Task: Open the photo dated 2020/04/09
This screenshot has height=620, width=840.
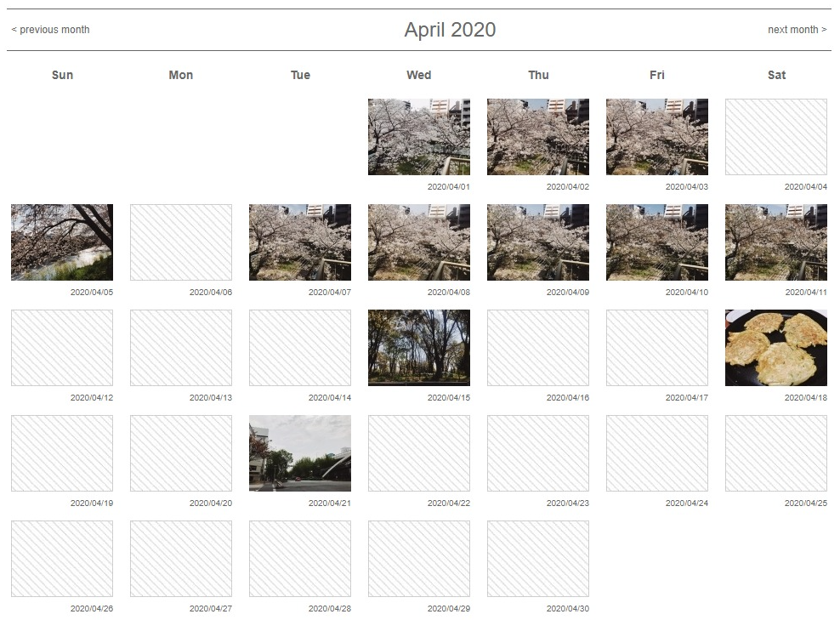Action: coord(537,242)
